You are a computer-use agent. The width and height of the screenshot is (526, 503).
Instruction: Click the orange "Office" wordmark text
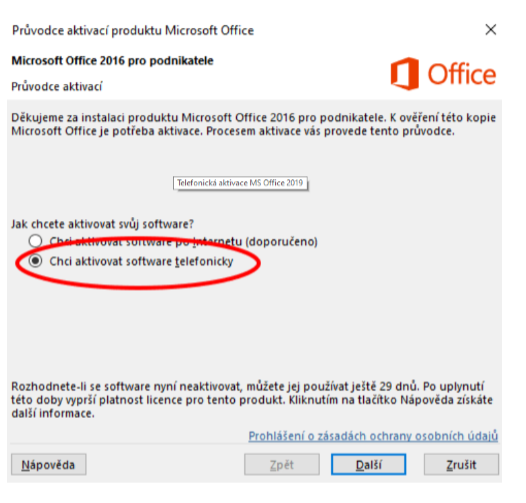click(462, 74)
